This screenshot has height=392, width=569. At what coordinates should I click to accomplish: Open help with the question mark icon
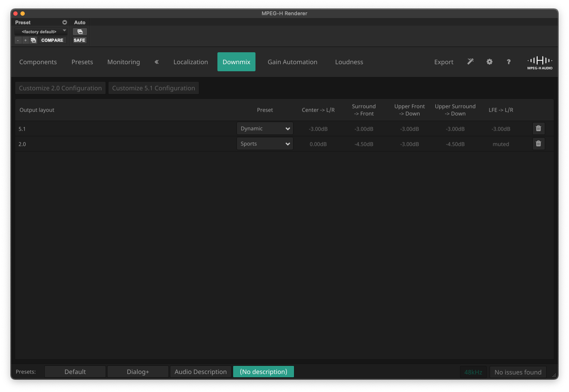pos(509,62)
